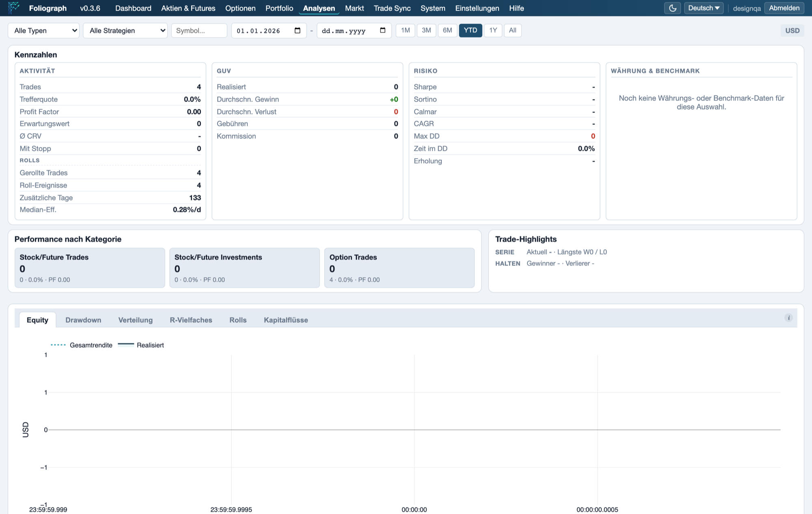Focus the Symbol search field

point(199,30)
